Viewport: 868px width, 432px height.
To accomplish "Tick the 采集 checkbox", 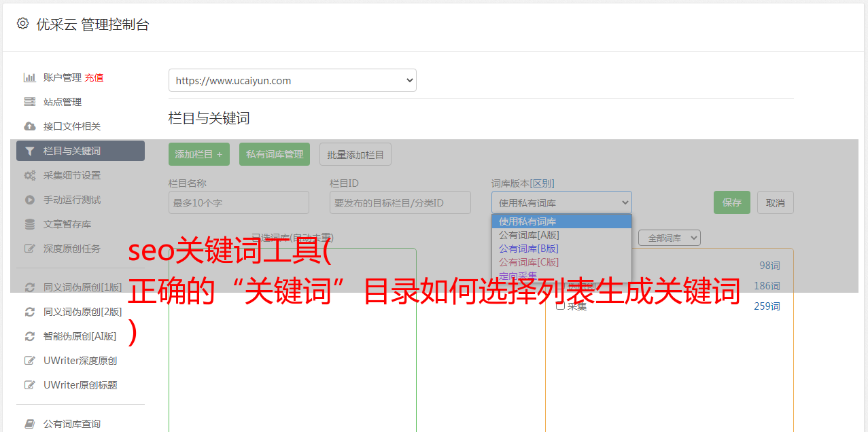I will coord(561,306).
